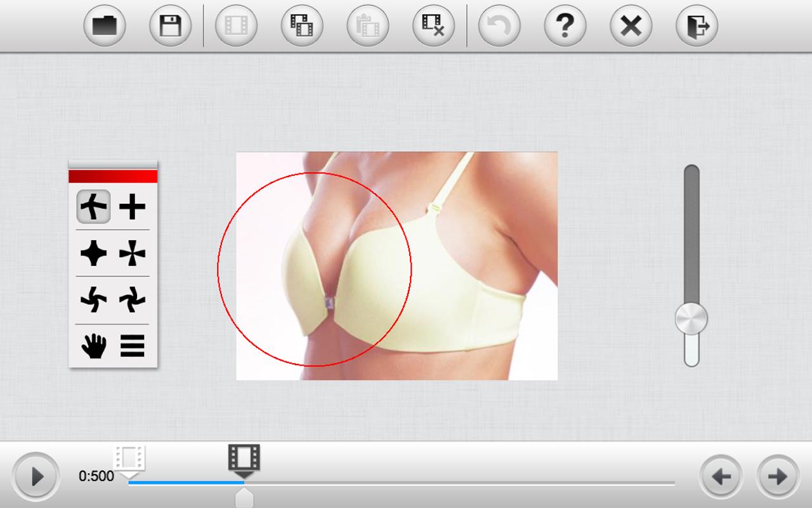Exit the app via the door arrow button
The image size is (812, 508).
pyautogui.click(x=697, y=26)
